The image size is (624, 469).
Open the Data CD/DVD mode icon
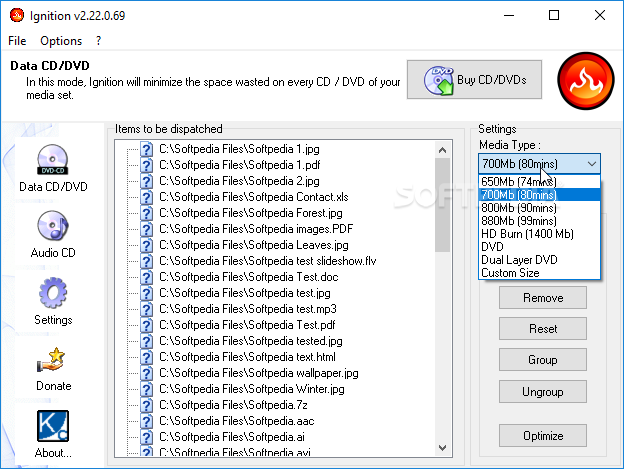click(x=53, y=160)
